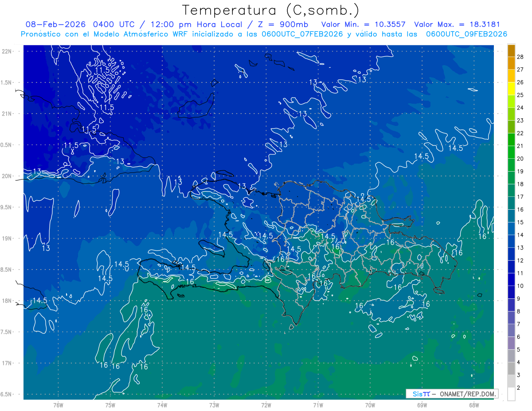Viewport: 532px width, 411px height.
Task: Click the gray swatch between 3 and 4
Action: [511, 368]
